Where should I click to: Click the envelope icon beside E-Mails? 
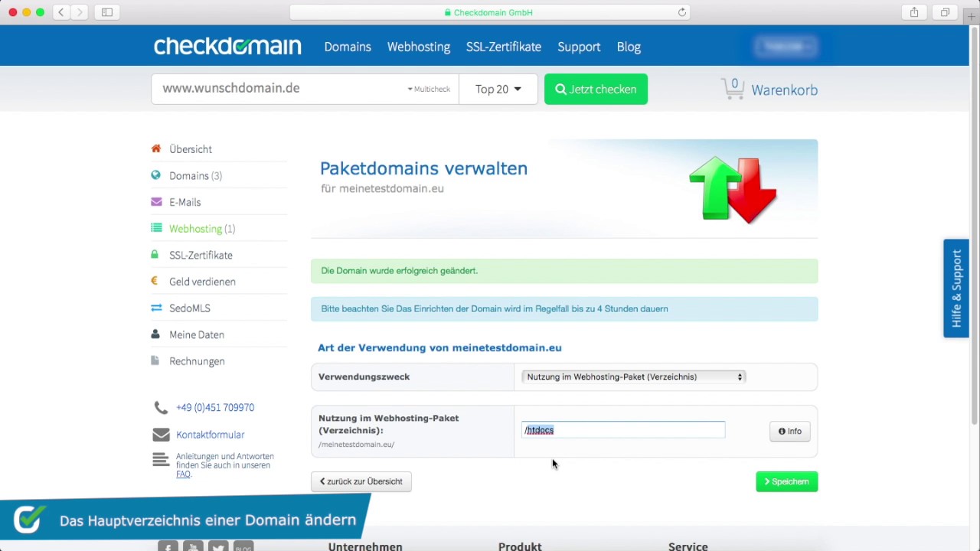click(156, 202)
